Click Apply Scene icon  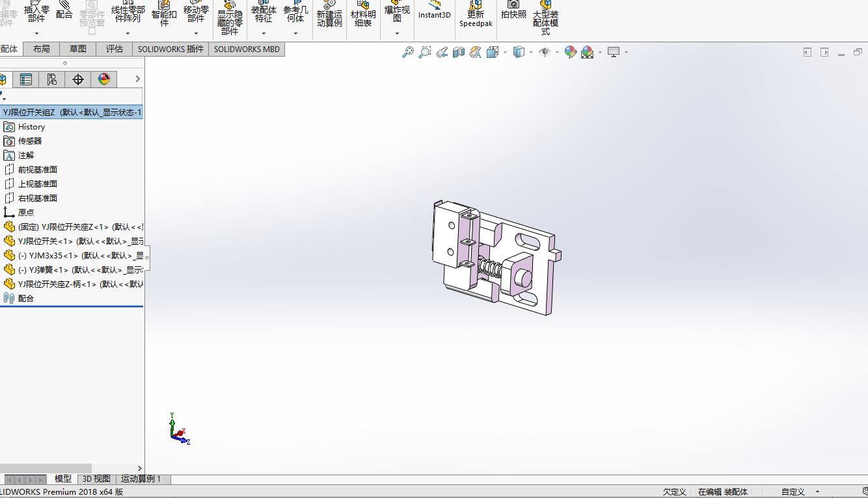point(588,52)
